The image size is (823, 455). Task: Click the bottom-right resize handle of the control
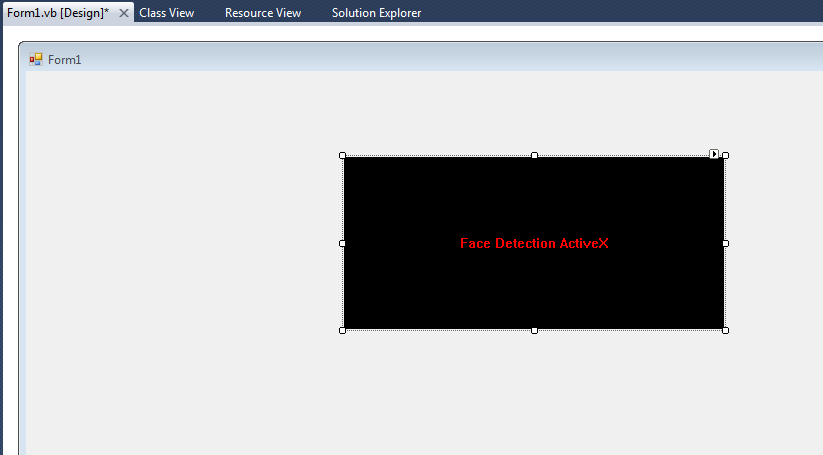725,330
